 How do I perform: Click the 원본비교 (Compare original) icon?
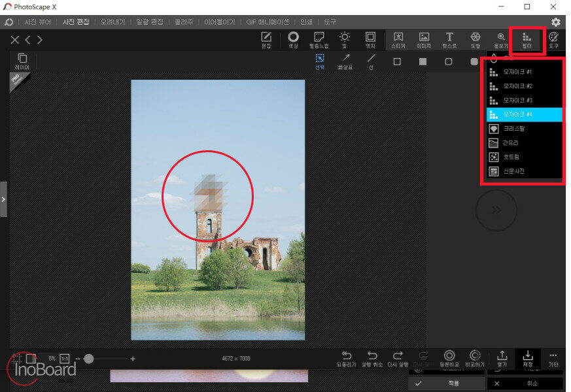pos(449,359)
